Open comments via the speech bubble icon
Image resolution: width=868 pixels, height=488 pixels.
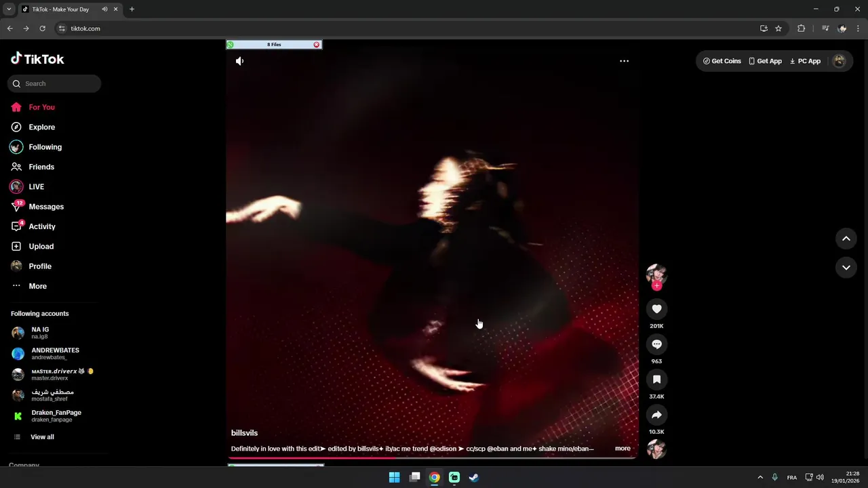pos(656,344)
